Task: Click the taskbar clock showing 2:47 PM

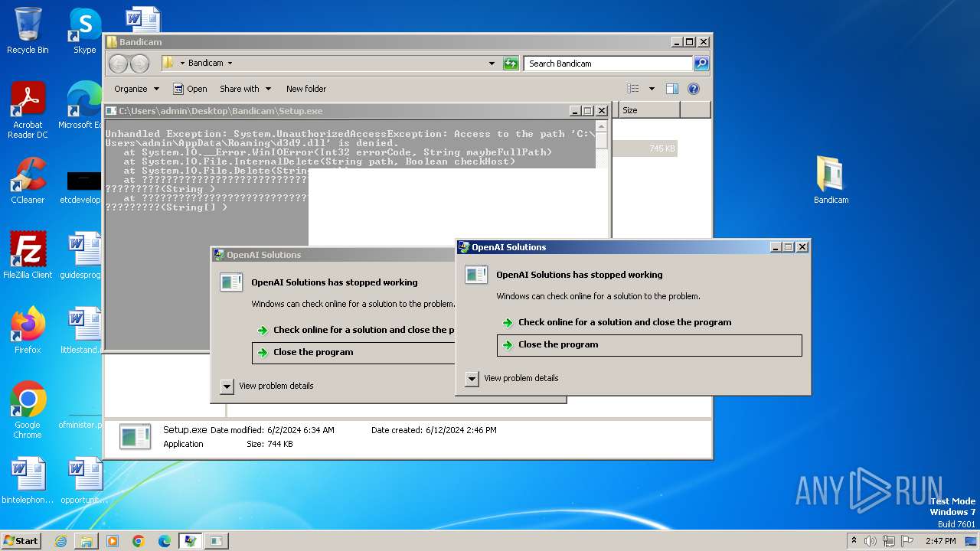Action: pos(939,541)
